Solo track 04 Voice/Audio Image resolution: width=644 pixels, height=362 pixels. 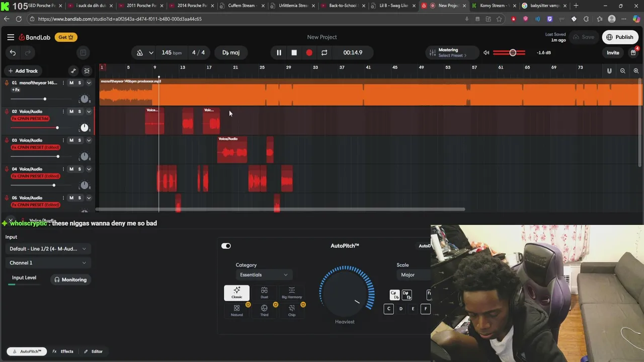(79, 169)
